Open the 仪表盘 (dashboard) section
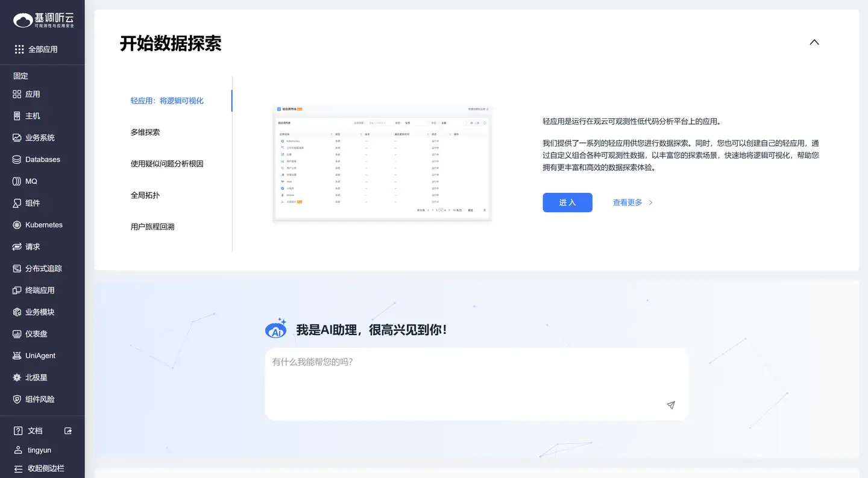The height and width of the screenshot is (478, 868). coord(36,333)
